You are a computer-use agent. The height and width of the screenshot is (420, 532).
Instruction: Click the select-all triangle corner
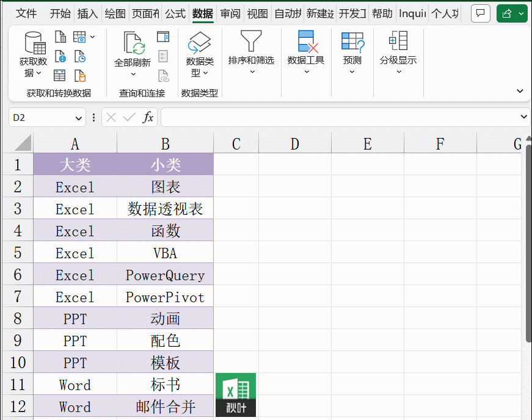coord(23,142)
